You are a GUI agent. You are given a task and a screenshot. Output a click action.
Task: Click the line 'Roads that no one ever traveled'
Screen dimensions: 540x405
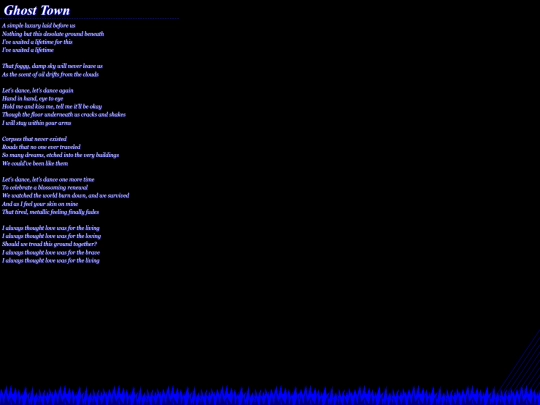(x=41, y=147)
